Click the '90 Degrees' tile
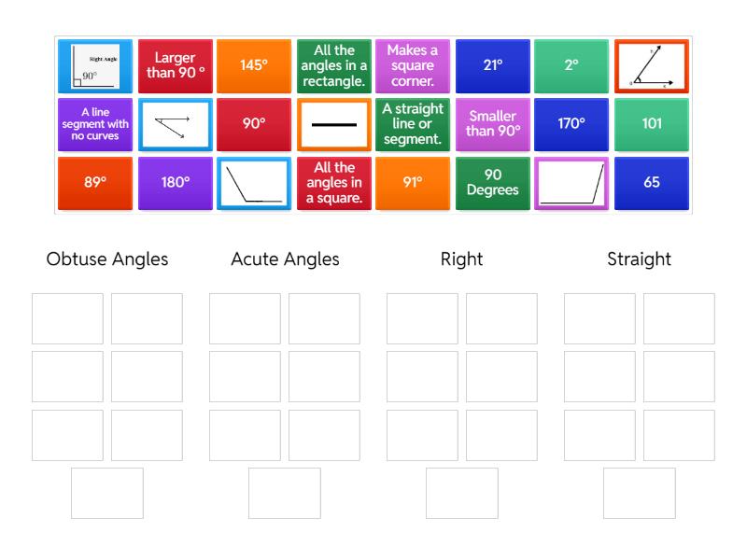The width and height of the screenshot is (747, 560). point(492,183)
